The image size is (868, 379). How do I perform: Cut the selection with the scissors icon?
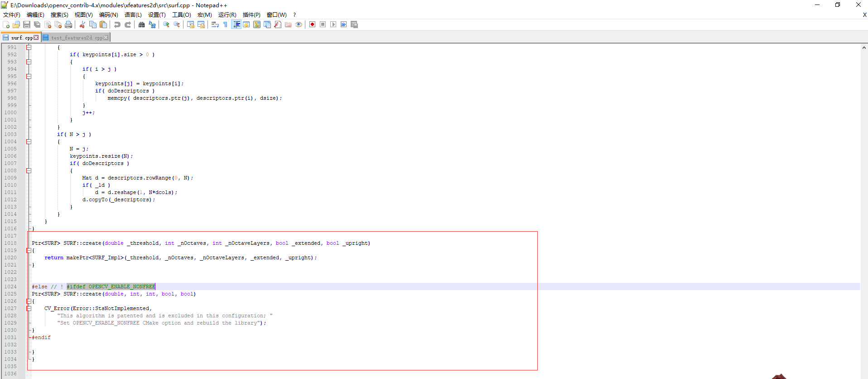tap(82, 24)
